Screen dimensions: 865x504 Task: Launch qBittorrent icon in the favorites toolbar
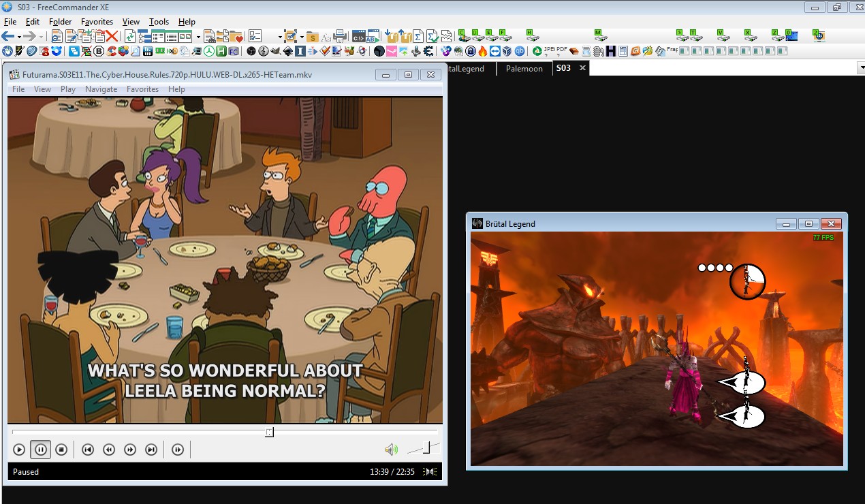tap(520, 51)
